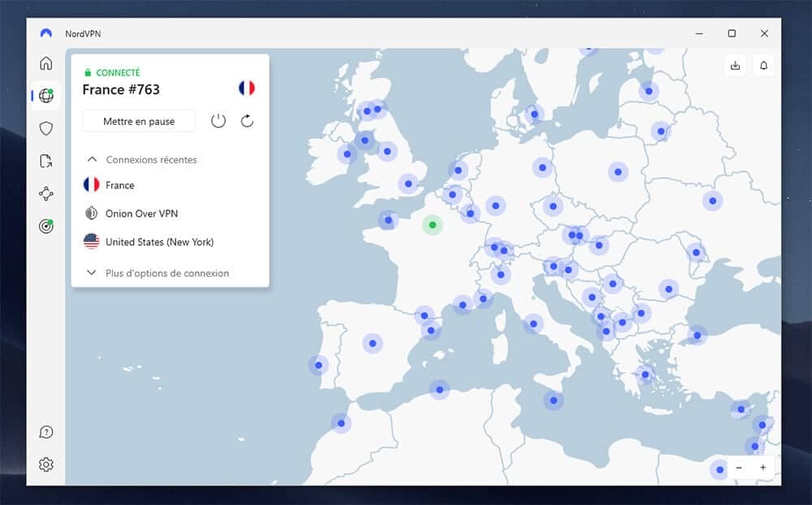Zoom in map with plus button
812x505 pixels.
[x=762, y=468]
